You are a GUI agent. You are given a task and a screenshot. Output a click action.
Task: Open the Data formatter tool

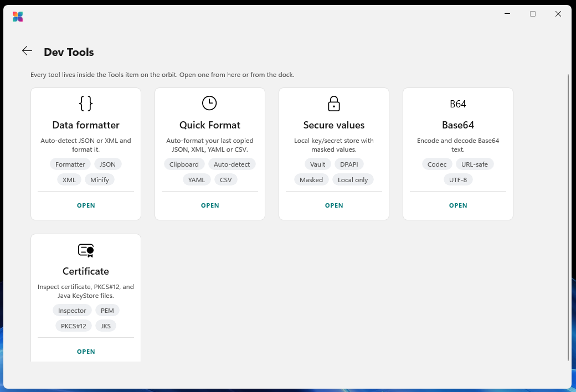pos(86,205)
